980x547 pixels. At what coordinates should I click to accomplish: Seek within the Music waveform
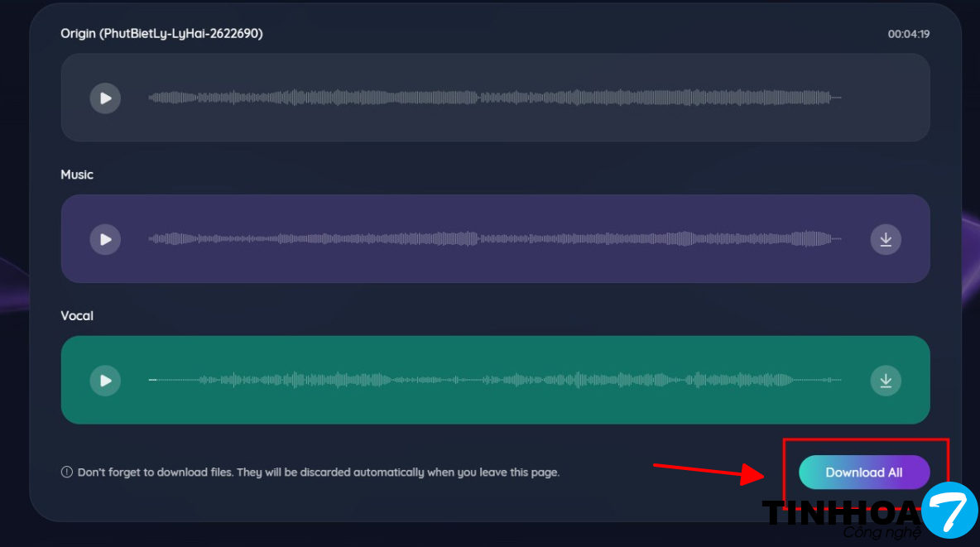coord(495,239)
